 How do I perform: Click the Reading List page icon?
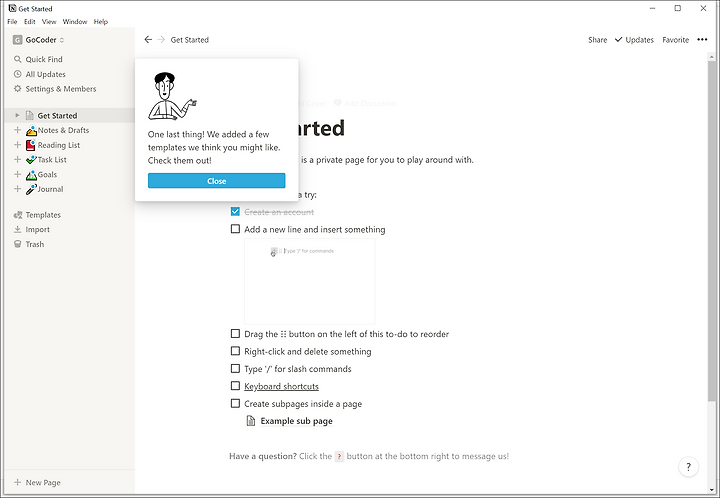click(x=31, y=145)
